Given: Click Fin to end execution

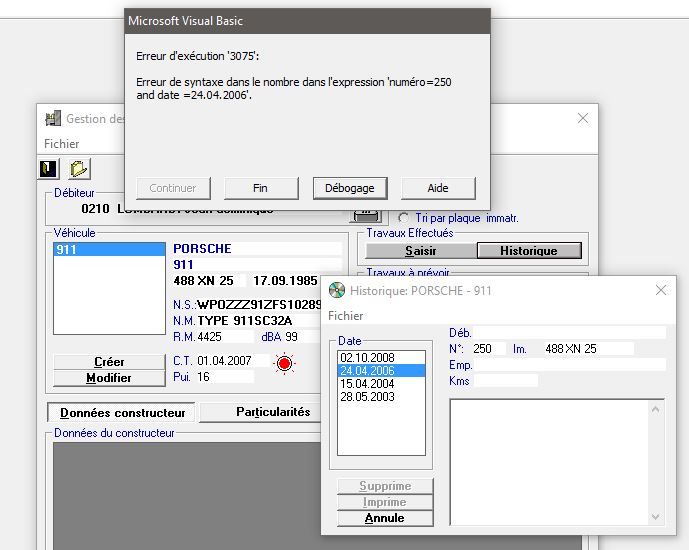Looking at the screenshot, I should [261, 188].
